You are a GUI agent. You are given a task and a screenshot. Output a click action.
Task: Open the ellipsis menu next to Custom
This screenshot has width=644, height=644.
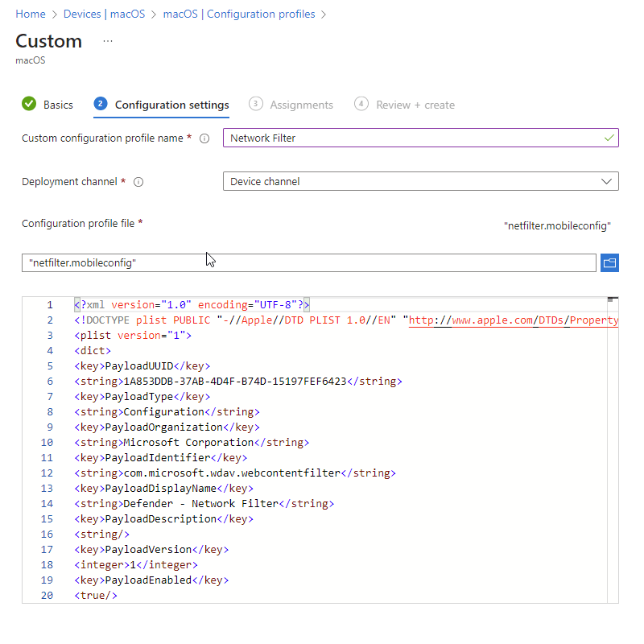click(108, 41)
